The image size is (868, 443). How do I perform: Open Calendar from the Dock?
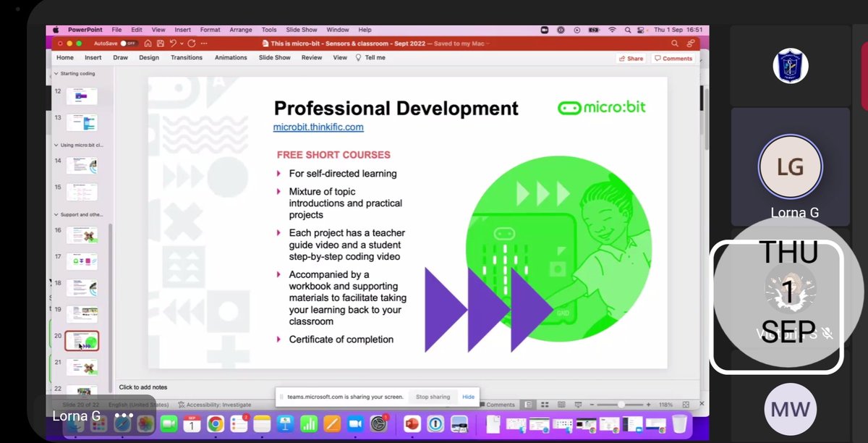click(192, 423)
